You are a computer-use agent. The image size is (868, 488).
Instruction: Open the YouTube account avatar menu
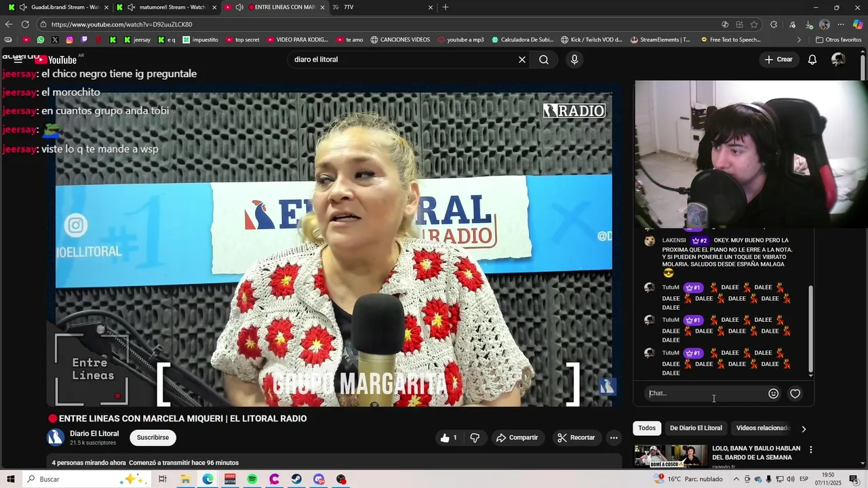click(x=838, y=60)
